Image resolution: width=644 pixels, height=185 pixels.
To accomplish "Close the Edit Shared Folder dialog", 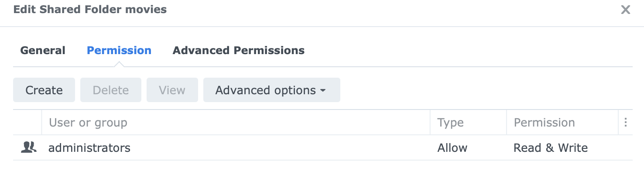I will 626,10.
